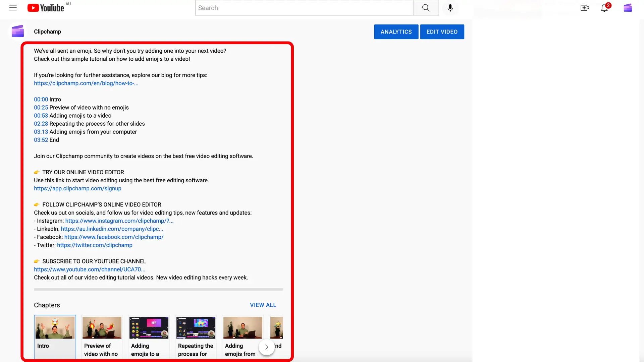
Task: Click the Clipchamp Instagram social link
Action: click(x=119, y=221)
